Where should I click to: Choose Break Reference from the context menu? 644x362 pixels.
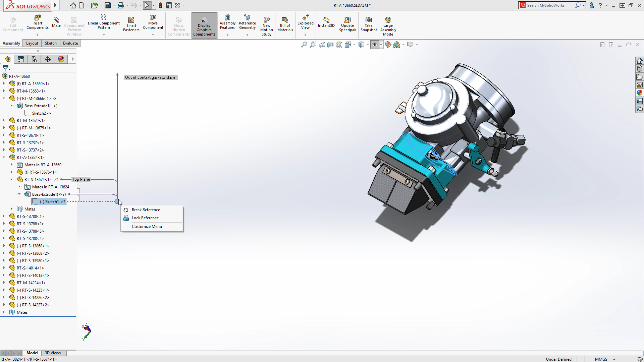point(146,209)
